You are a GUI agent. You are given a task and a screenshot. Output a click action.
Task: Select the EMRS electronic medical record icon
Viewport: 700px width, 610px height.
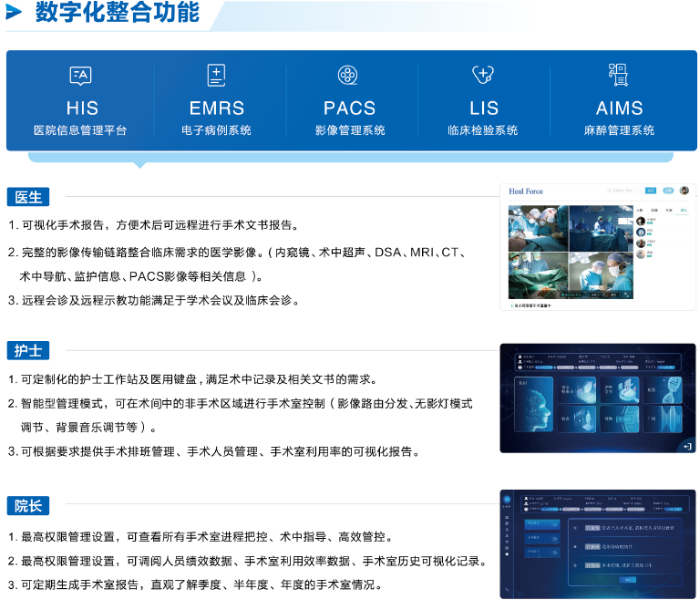[x=216, y=76]
